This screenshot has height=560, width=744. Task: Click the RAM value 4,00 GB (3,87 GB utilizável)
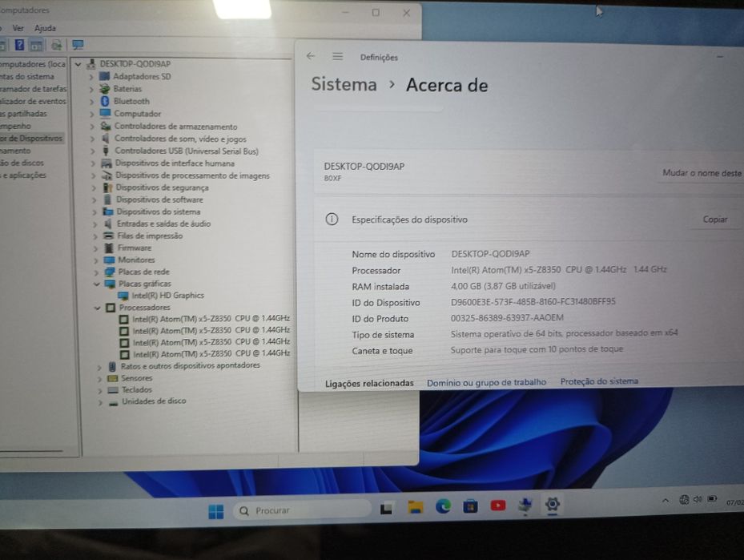tap(503, 286)
